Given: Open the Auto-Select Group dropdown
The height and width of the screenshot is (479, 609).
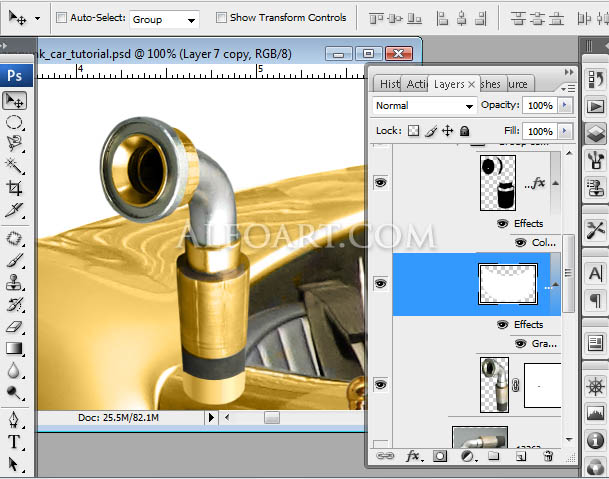Looking at the screenshot, I should 164,19.
